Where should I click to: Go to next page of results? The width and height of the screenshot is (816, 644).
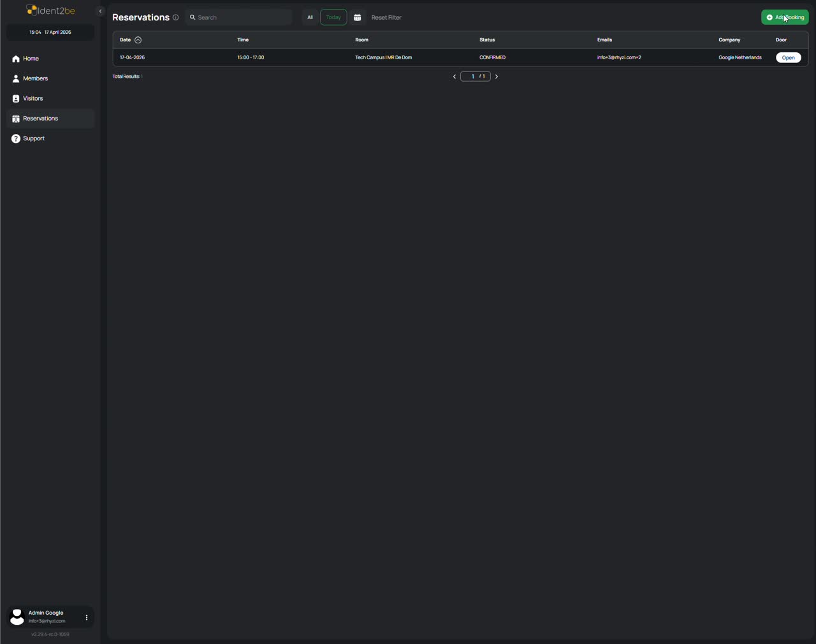pyautogui.click(x=497, y=77)
